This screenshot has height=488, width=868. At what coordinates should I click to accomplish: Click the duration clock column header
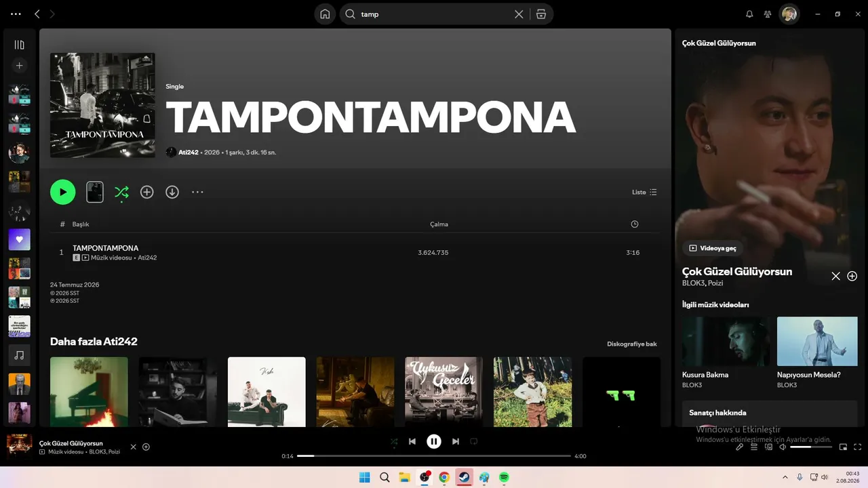pos(634,224)
